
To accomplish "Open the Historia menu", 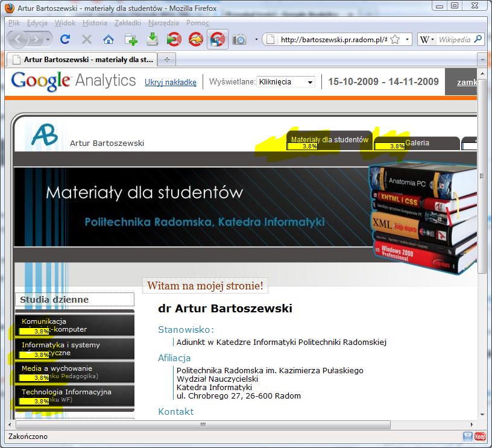I will [95, 23].
